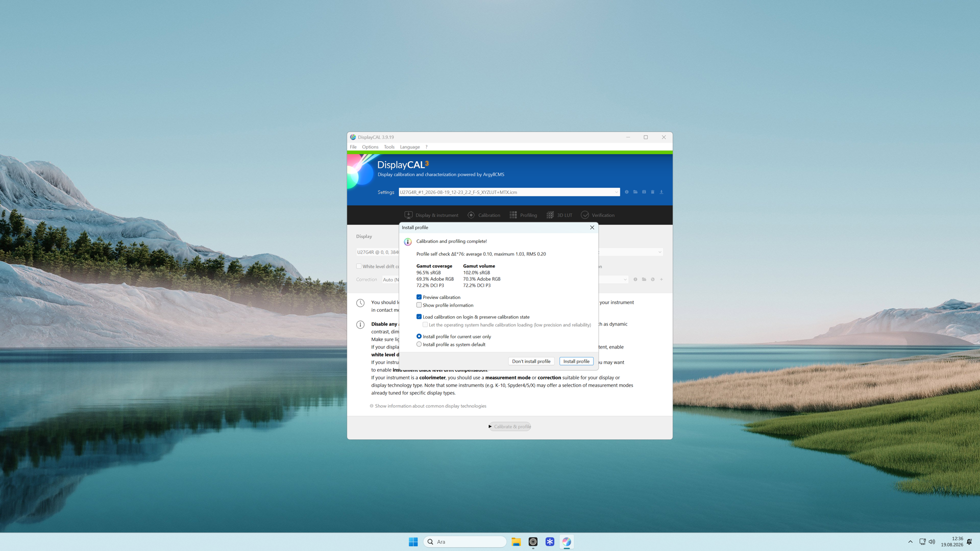Click the Calibrate & profile button

[x=510, y=427]
